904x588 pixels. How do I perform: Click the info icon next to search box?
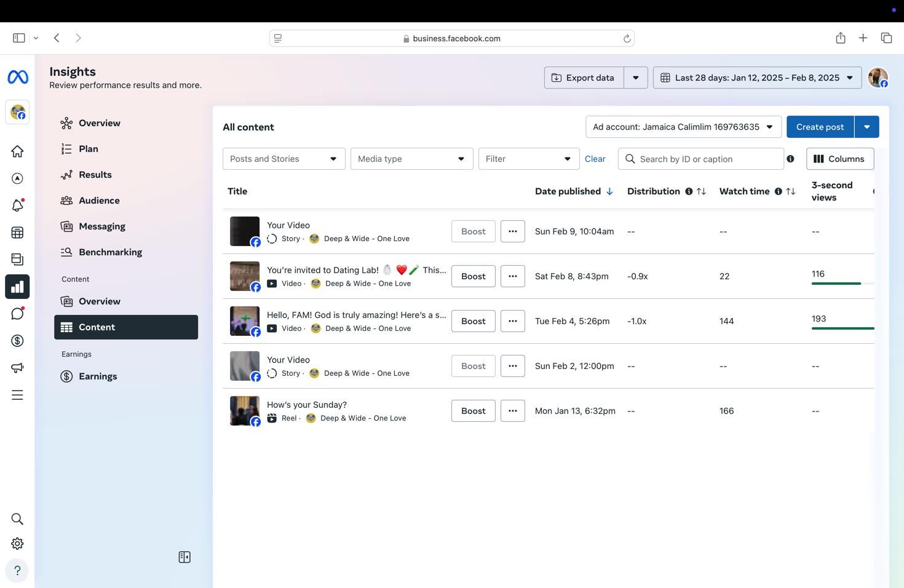click(790, 159)
